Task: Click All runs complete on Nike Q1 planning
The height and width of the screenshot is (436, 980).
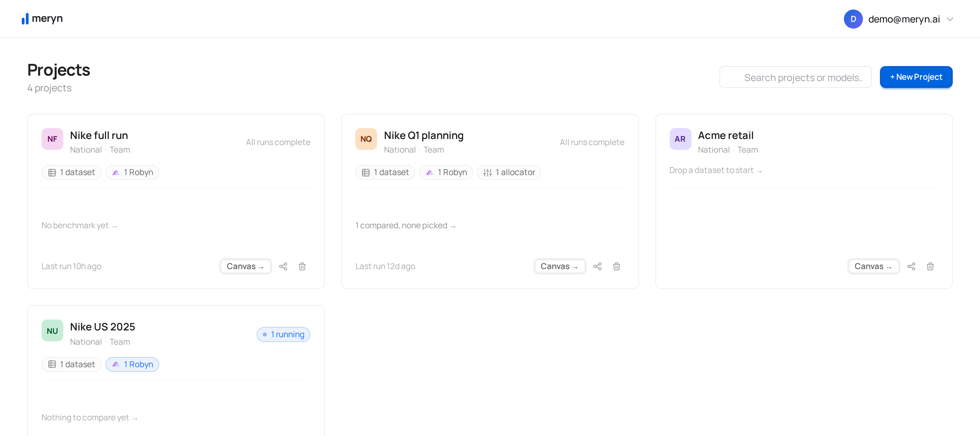Action: (592, 142)
